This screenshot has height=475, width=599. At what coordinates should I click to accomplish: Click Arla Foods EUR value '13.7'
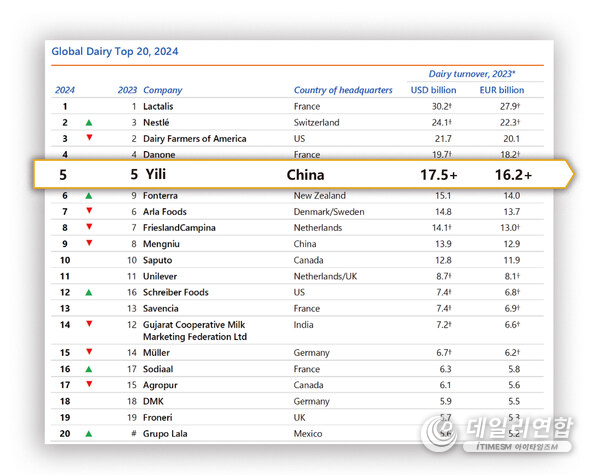512,212
